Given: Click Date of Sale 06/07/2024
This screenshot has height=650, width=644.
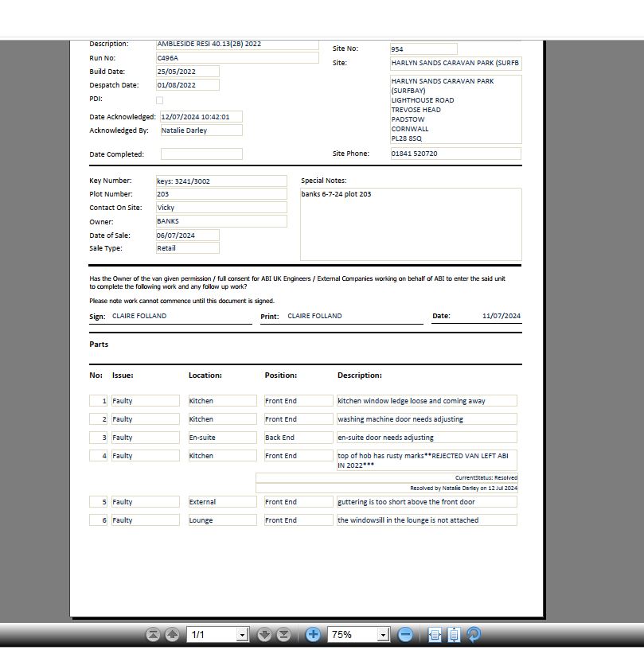Looking at the screenshot, I should (x=187, y=235).
